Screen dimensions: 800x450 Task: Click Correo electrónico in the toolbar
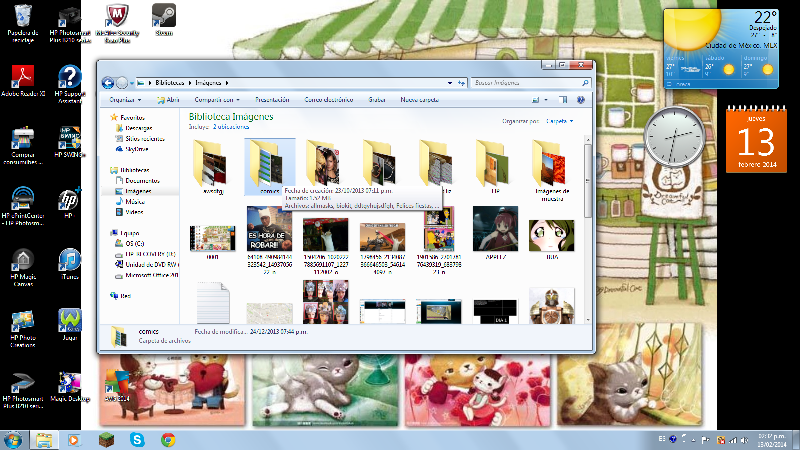tap(329, 100)
